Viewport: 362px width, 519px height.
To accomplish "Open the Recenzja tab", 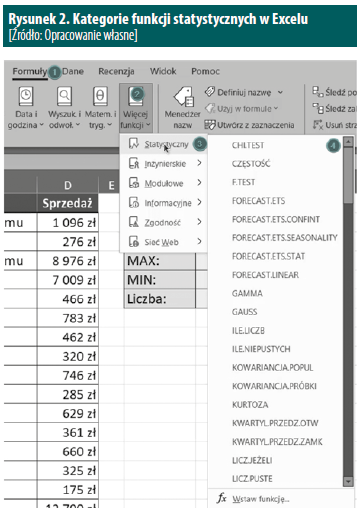I will [116, 71].
